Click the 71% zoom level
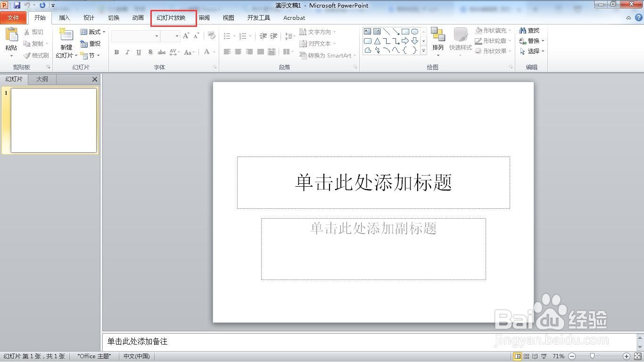Screen dimensions: 644x362 [x=558, y=356]
